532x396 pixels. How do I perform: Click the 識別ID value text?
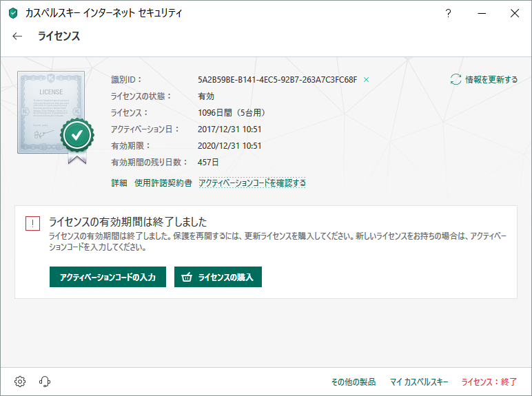[x=277, y=80]
